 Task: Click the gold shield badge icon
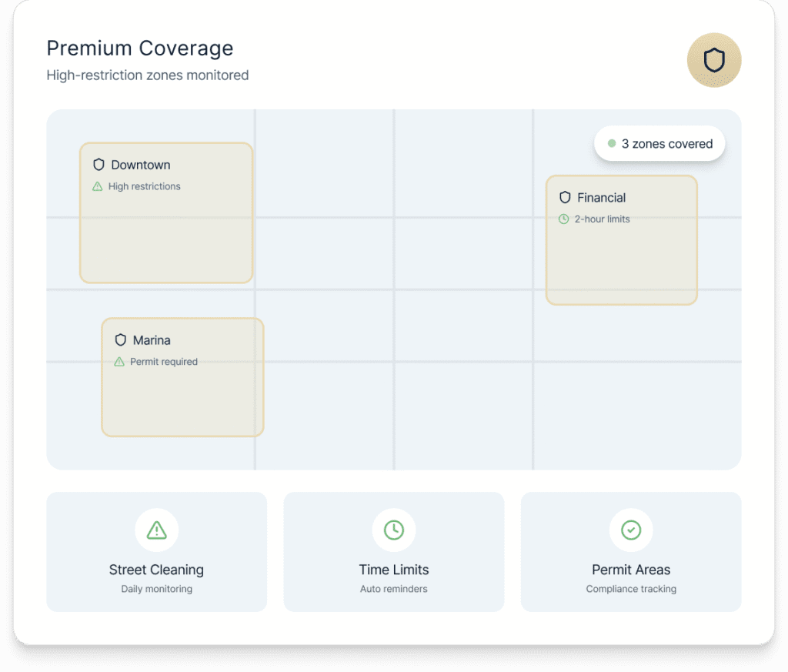(x=713, y=60)
